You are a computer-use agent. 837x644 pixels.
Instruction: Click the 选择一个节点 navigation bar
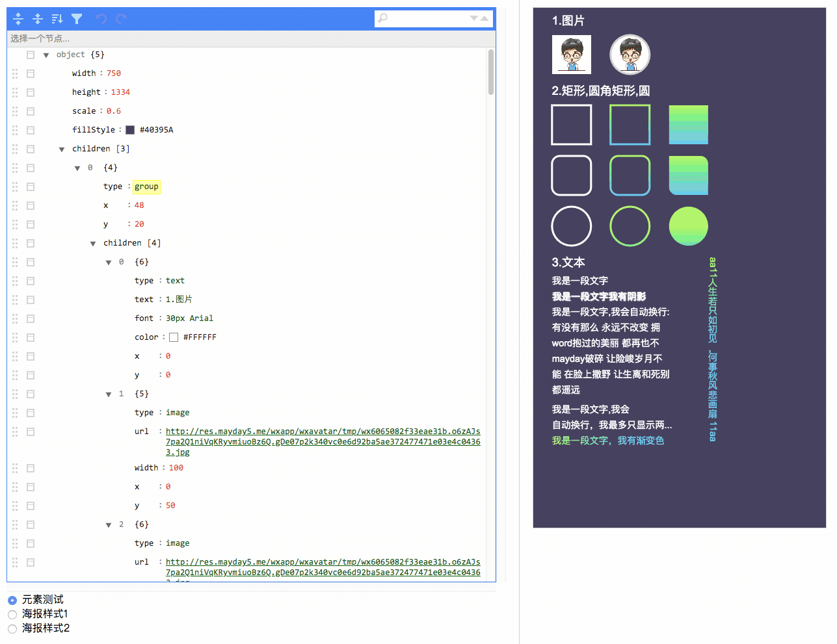point(251,38)
